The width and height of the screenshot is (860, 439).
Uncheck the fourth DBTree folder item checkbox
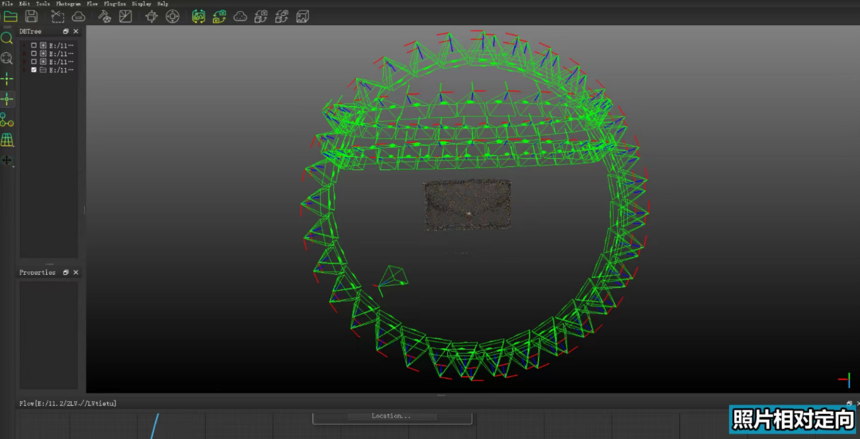(x=34, y=70)
